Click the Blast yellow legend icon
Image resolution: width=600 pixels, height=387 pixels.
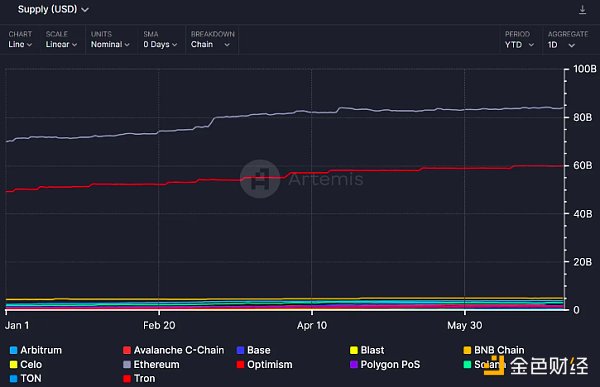[x=354, y=350]
